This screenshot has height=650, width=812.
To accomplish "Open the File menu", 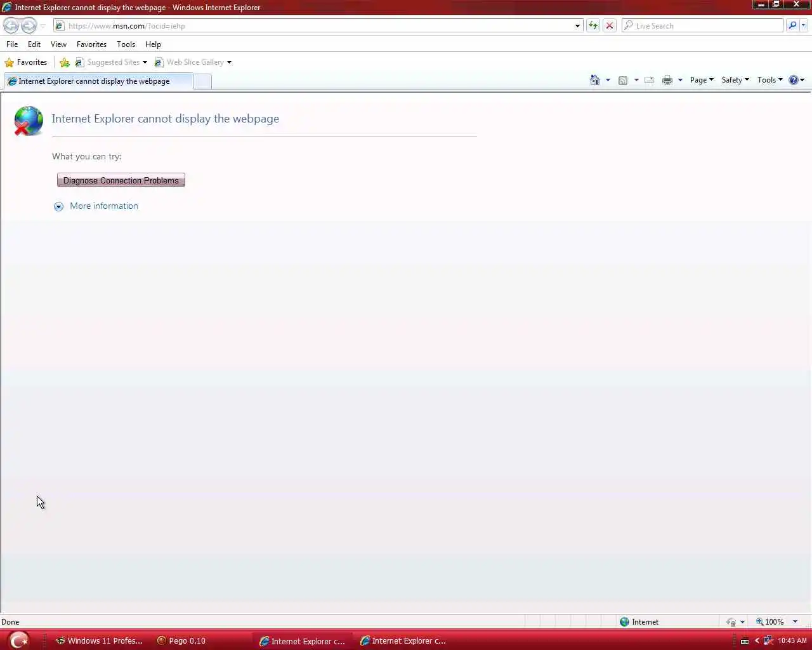I will point(12,44).
